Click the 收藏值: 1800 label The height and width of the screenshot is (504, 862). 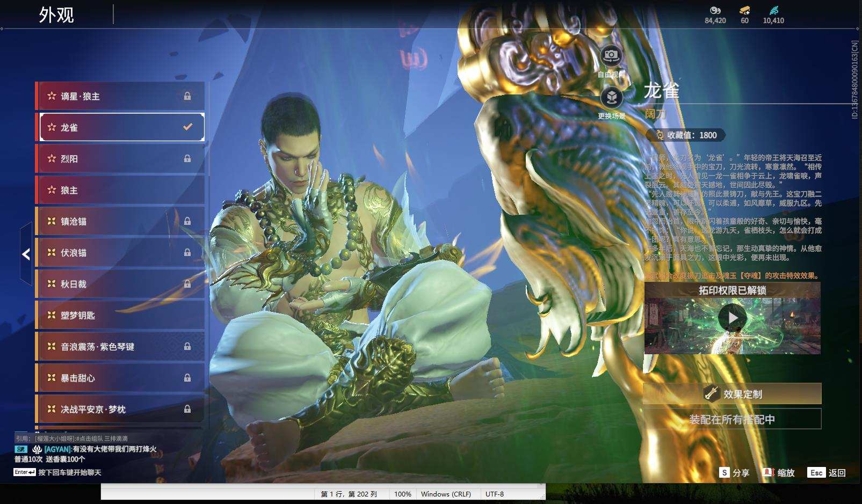coord(692,135)
